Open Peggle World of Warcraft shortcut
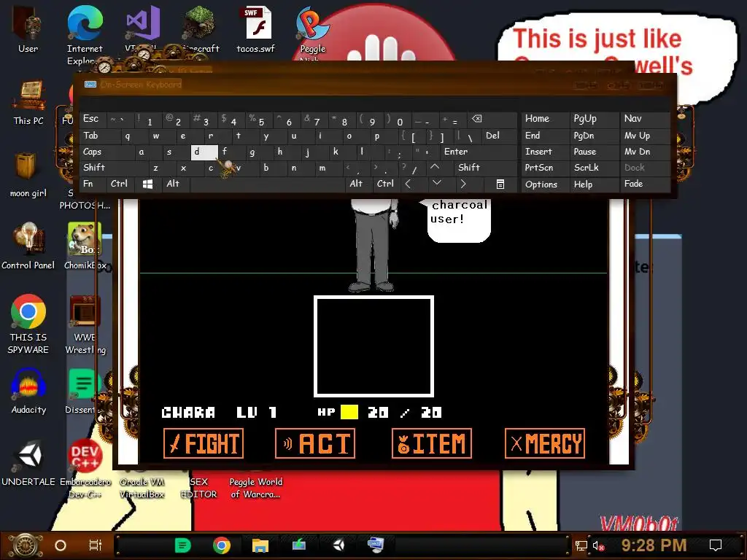This screenshot has height=560, width=747. tap(256, 488)
